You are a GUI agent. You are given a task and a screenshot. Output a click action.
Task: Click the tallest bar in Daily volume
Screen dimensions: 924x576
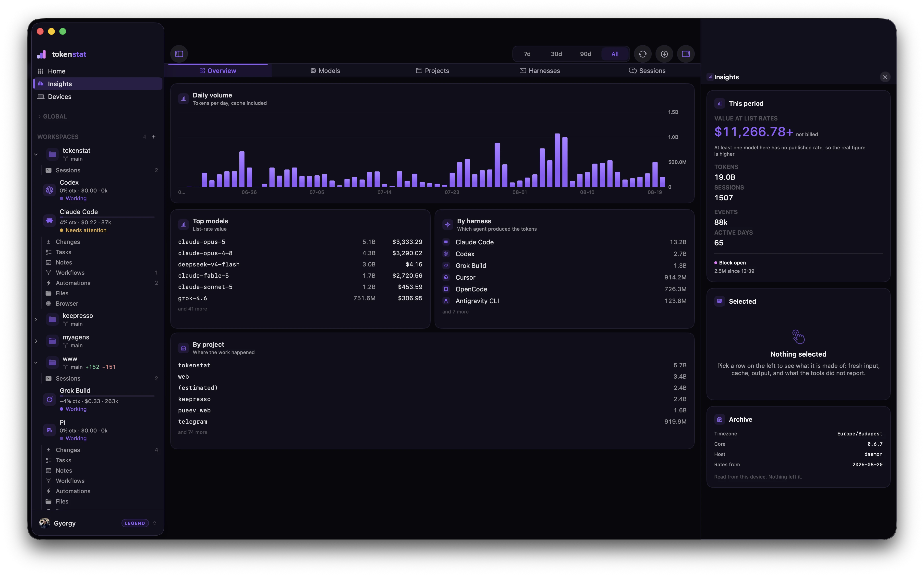coord(558,160)
